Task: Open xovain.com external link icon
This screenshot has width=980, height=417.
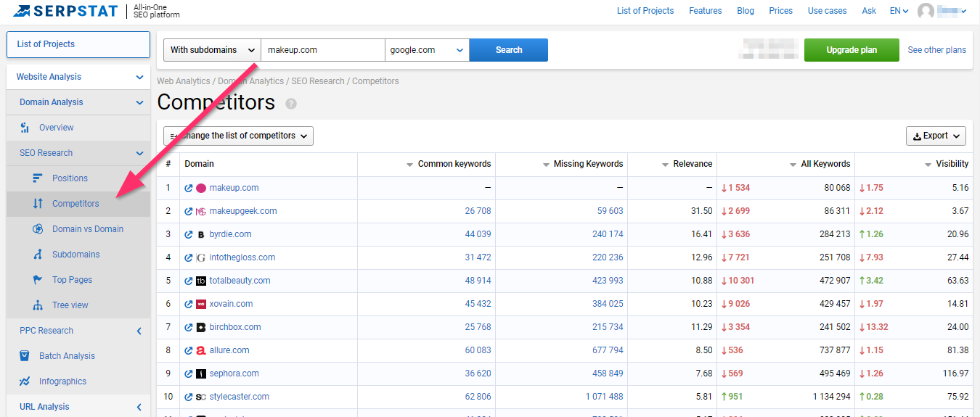Action: click(x=189, y=304)
